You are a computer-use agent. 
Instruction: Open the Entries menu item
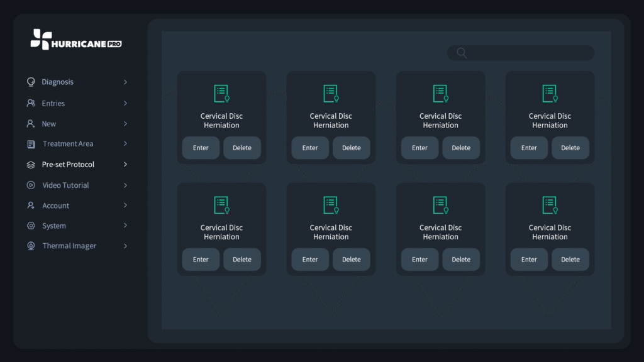click(53, 103)
